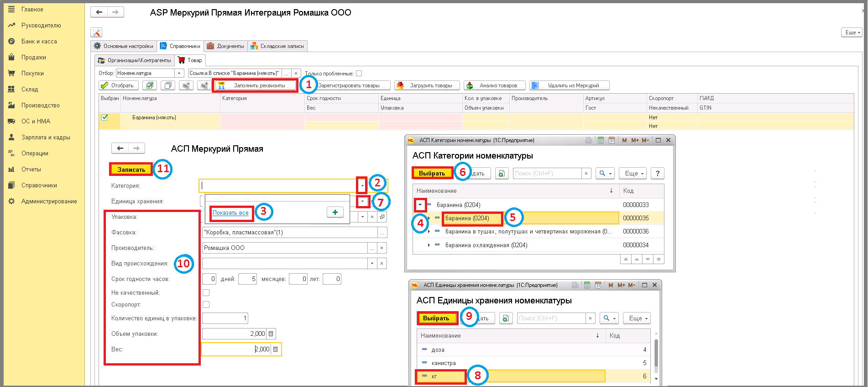Click Выбрать in Категории номенклатуры window
This screenshot has height=387, width=868.
[432, 173]
